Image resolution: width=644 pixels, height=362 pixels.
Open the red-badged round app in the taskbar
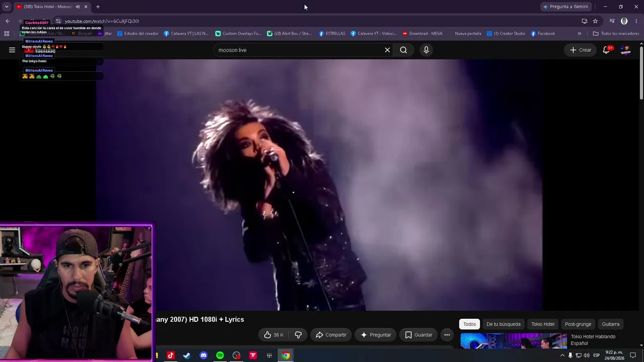coord(236,355)
